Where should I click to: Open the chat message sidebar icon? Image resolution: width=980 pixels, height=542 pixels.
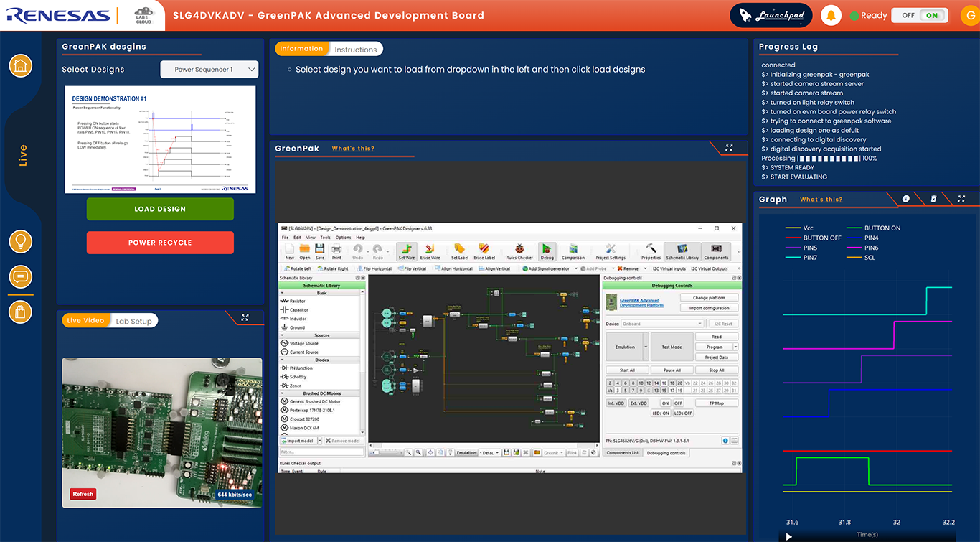(x=20, y=276)
